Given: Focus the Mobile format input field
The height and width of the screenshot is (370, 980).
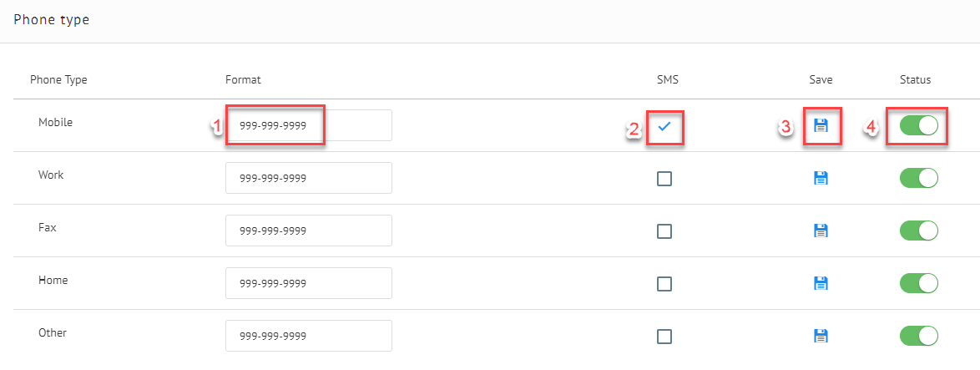Looking at the screenshot, I should [x=309, y=125].
